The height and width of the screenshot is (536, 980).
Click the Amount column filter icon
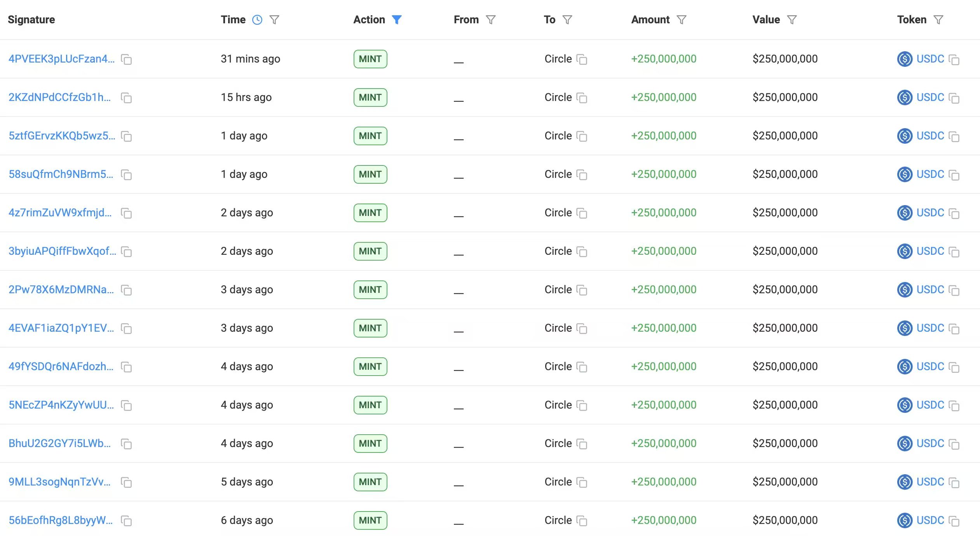tap(682, 20)
